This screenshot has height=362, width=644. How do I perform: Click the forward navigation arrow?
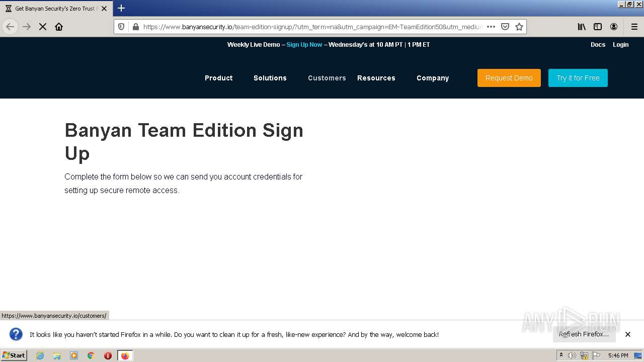(x=27, y=27)
